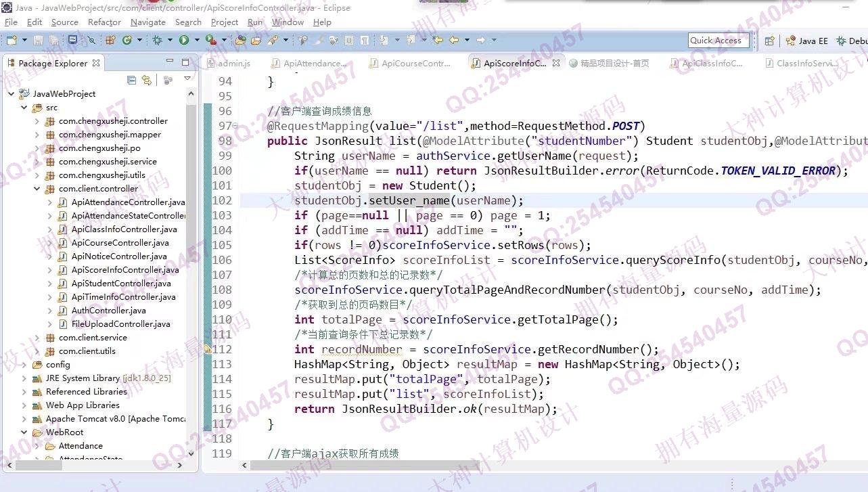
Task: Collapse the JavaWebProject tree node
Action: [x=12, y=94]
